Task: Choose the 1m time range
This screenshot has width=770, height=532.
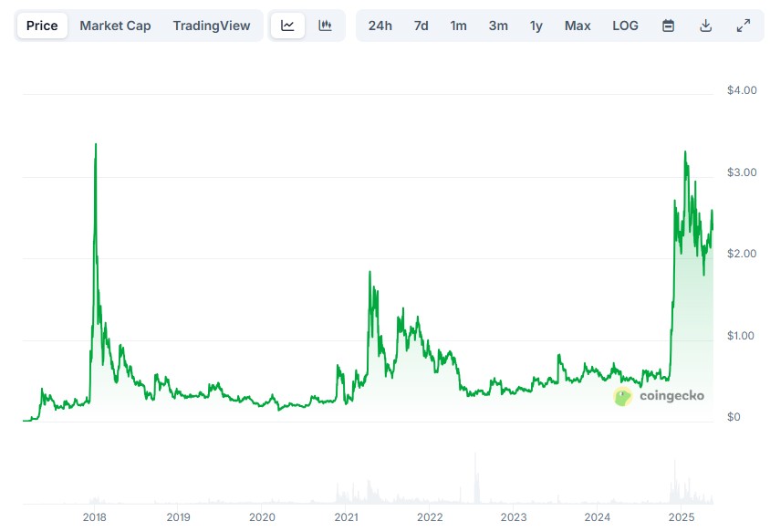Action: pyautogui.click(x=458, y=26)
